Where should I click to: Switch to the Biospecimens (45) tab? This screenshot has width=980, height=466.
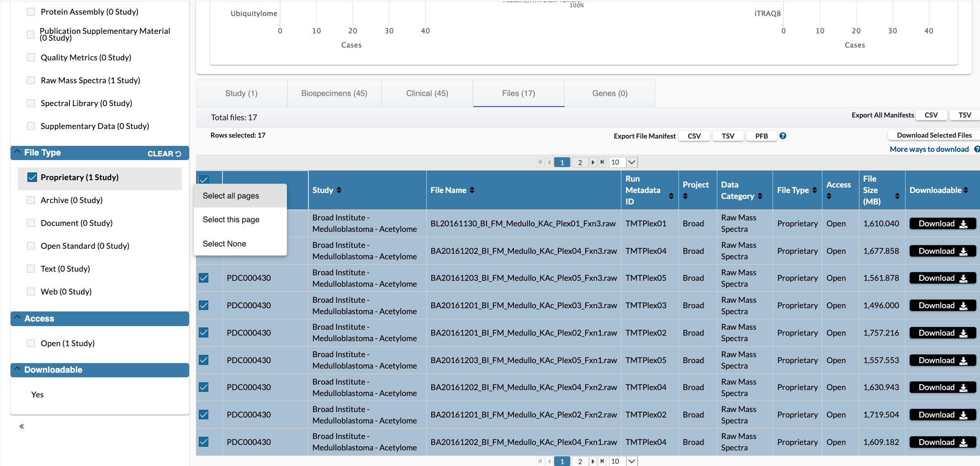click(x=334, y=93)
